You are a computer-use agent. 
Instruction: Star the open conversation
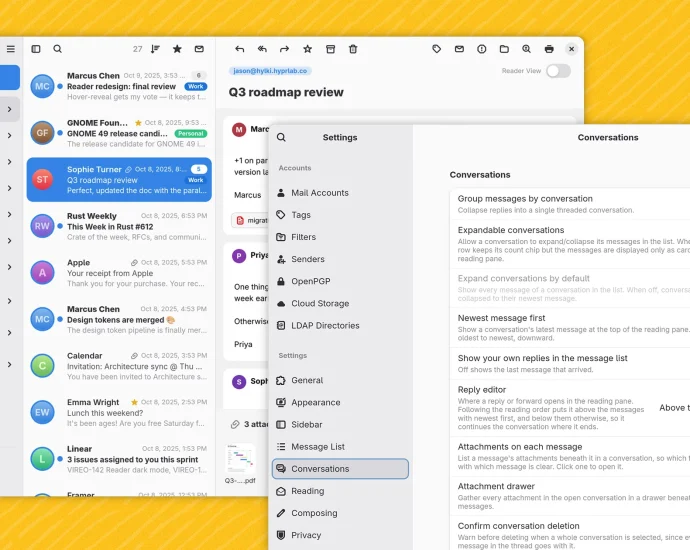[308, 49]
